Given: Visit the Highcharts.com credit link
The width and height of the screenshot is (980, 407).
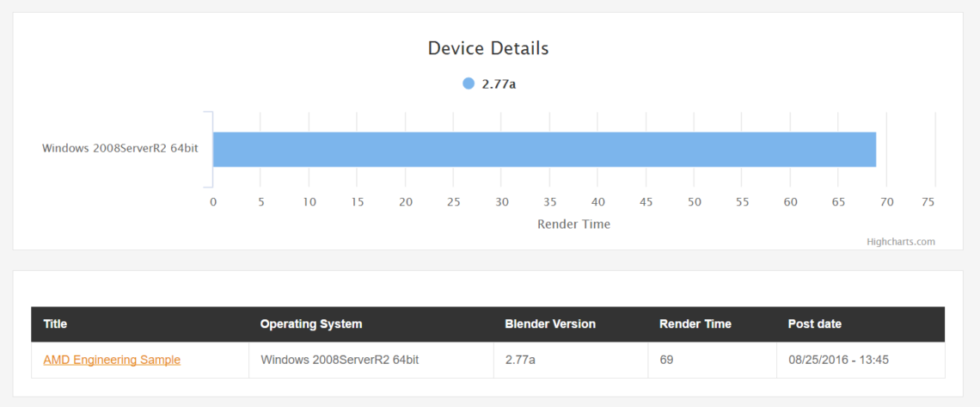Looking at the screenshot, I should coord(901,241).
